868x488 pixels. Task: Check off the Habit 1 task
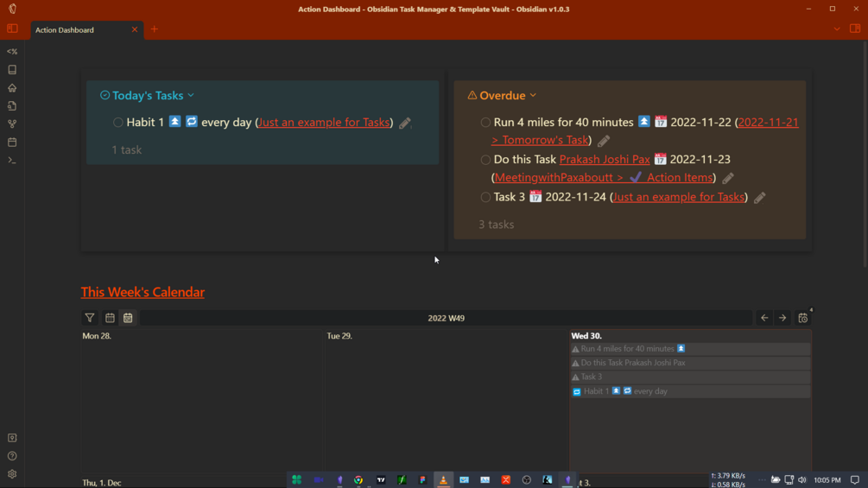(x=118, y=123)
